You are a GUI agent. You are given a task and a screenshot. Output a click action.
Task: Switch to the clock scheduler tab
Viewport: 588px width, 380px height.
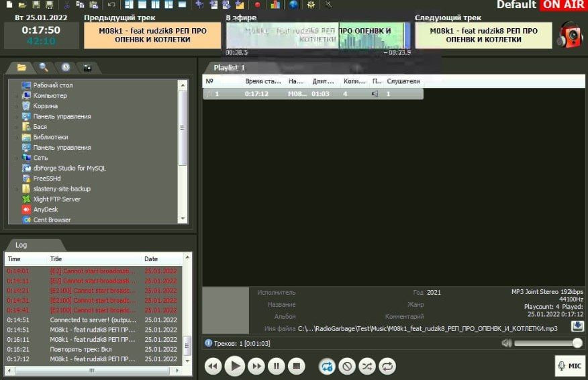click(66, 68)
